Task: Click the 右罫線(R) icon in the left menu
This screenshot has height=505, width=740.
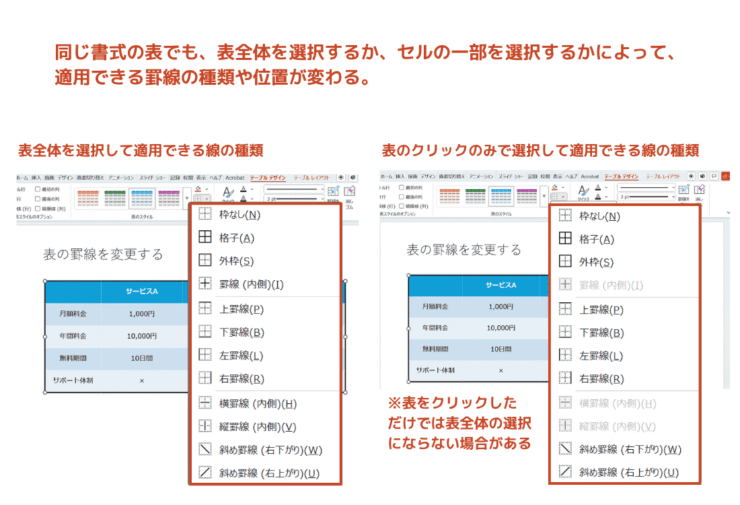Action: pos(205,378)
